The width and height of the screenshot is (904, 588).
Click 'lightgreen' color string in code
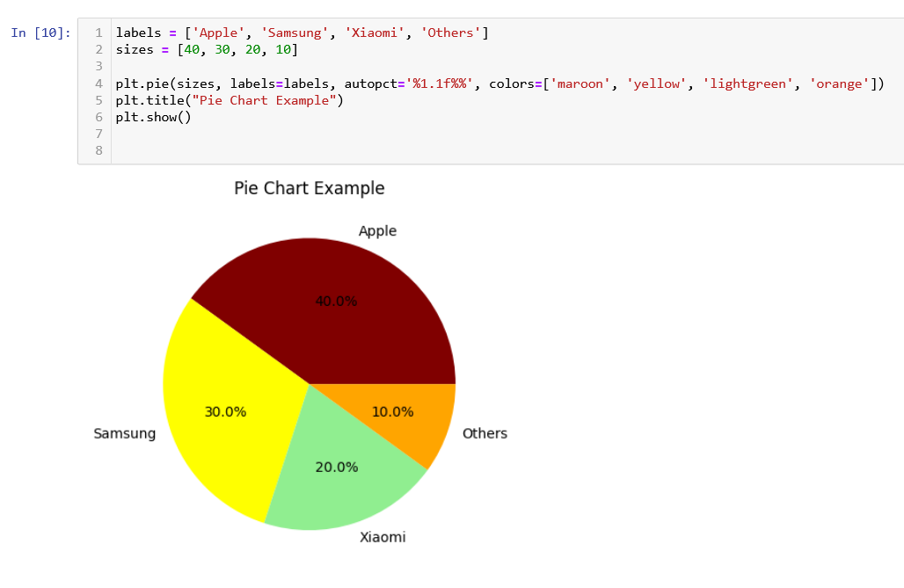coord(747,83)
